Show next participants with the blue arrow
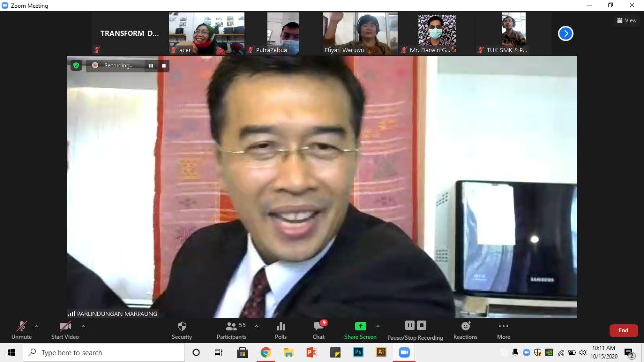 tap(566, 34)
